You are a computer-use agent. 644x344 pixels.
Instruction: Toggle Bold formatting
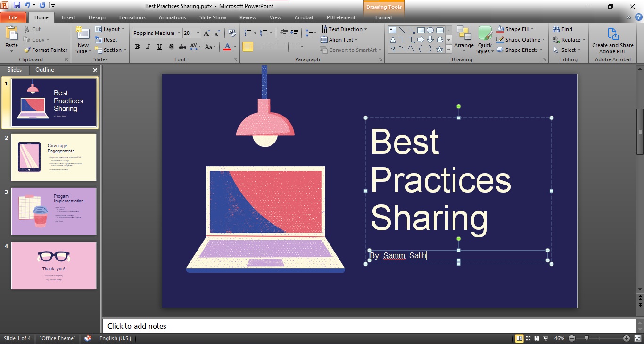[x=137, y=47]
